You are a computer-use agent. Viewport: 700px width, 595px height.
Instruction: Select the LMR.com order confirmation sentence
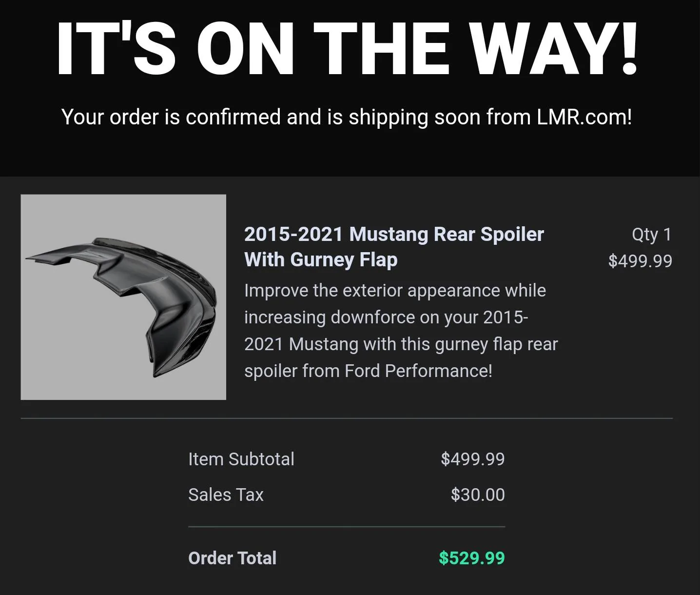(x=347, y=117)
